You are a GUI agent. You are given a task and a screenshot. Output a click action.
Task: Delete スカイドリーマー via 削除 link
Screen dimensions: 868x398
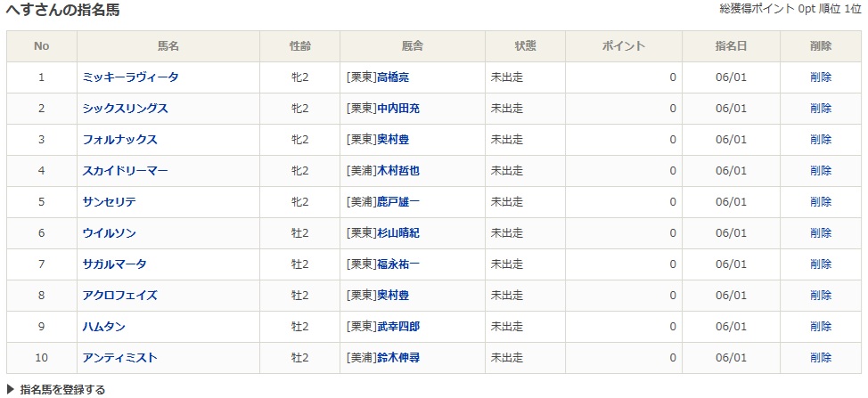pyautogui.click(x=821, y=170)
